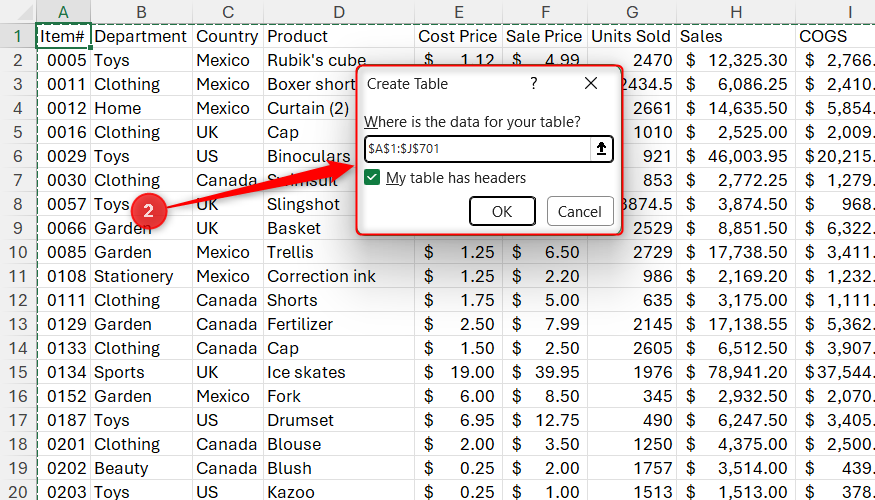Select column F header

[x=545, y=12]
